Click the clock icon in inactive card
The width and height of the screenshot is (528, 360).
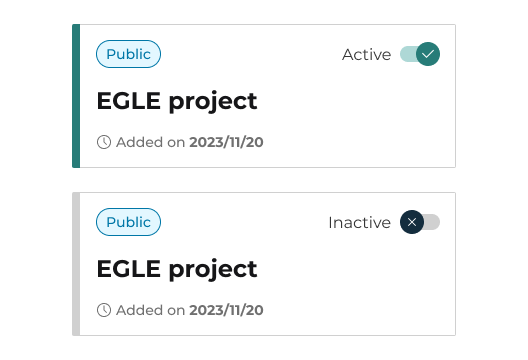104,310
